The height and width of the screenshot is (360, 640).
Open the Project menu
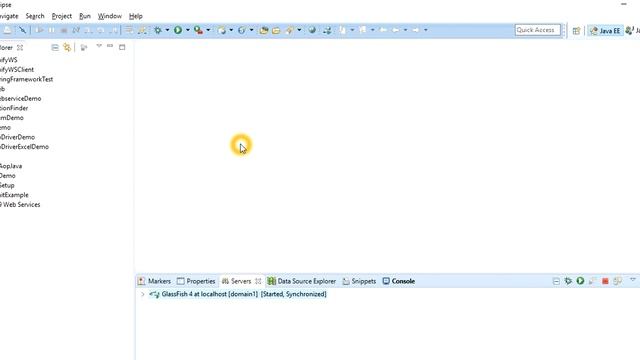[62, 16]
